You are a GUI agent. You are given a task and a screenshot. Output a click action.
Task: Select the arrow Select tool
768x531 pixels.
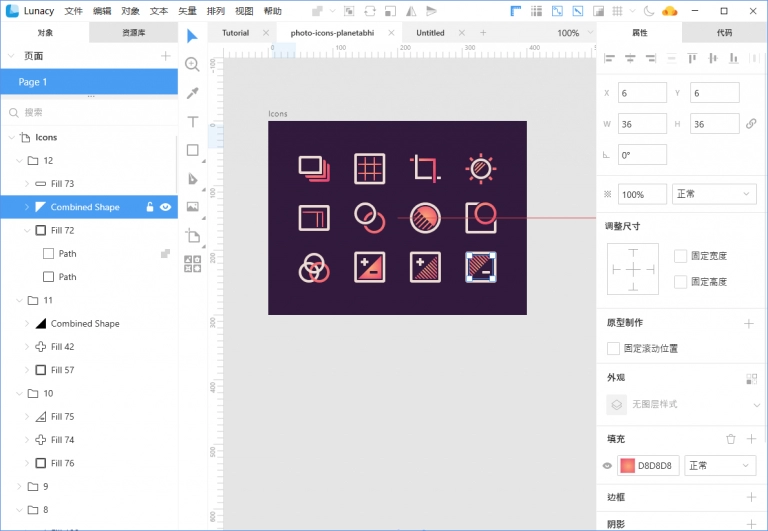(192, 36)
